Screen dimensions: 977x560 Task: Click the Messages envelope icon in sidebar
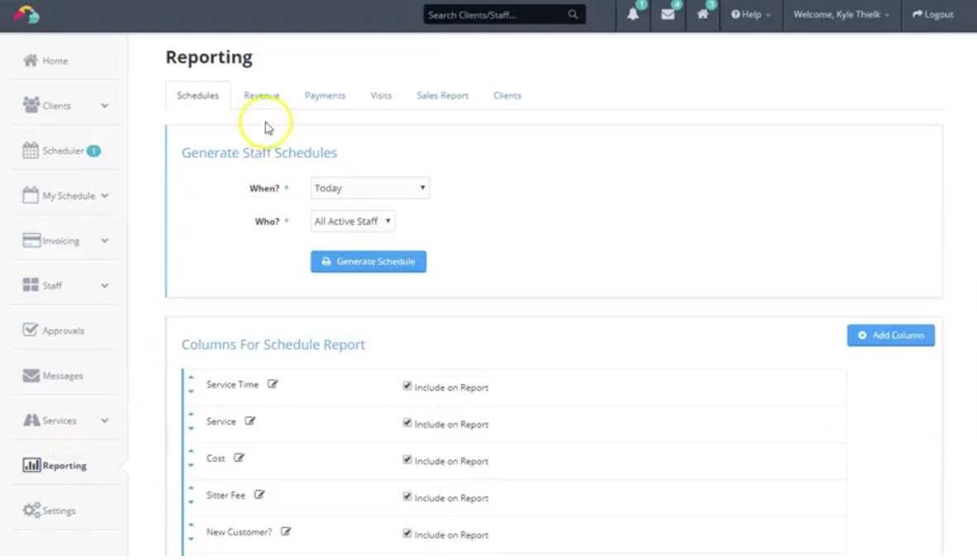[x=31, y=375]
